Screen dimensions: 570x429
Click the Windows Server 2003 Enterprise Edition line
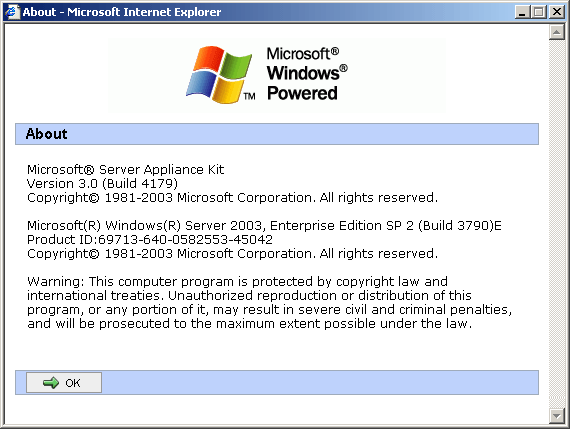(264, 225)
